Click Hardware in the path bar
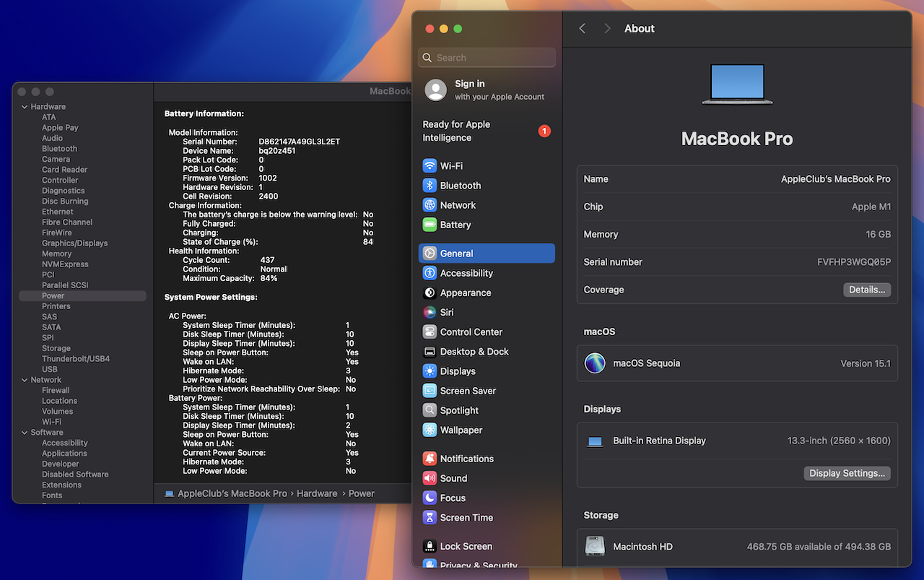 [317, 493]
